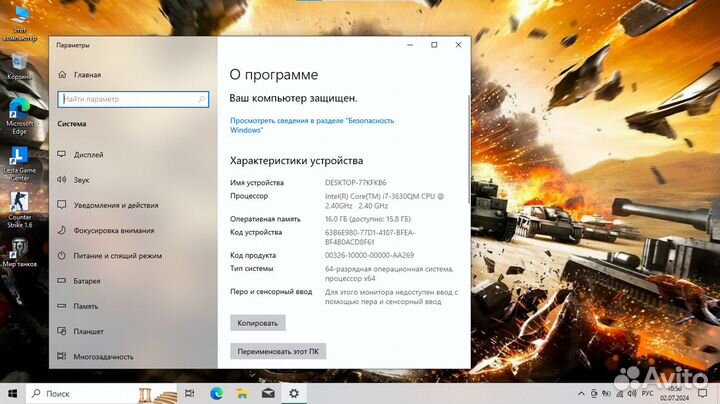Show hidden tray icons chevron
Image resolution: width=720 pixels, height=404 pixels.
pyautogui.click(x=581, y=393)
